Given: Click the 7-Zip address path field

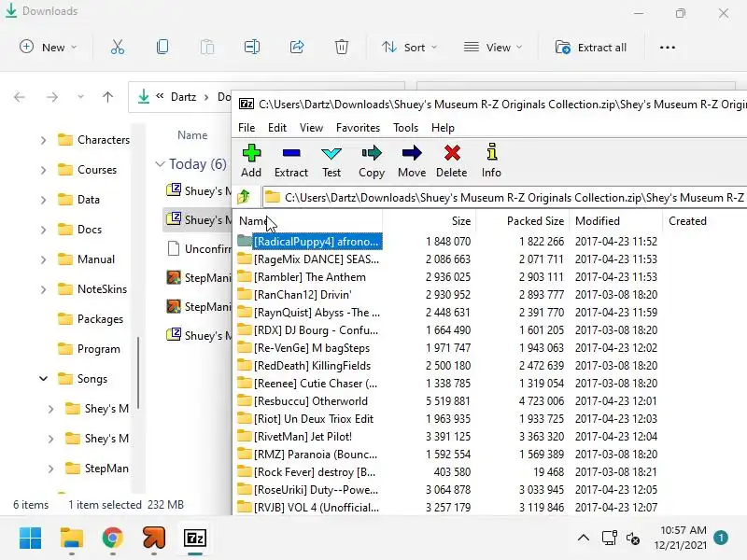Looking at the screenshot, I should [x=504, y=197].
